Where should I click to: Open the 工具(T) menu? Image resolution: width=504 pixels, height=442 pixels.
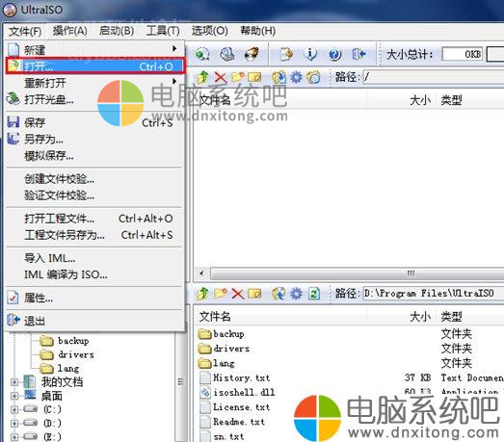tap(163, 31)
